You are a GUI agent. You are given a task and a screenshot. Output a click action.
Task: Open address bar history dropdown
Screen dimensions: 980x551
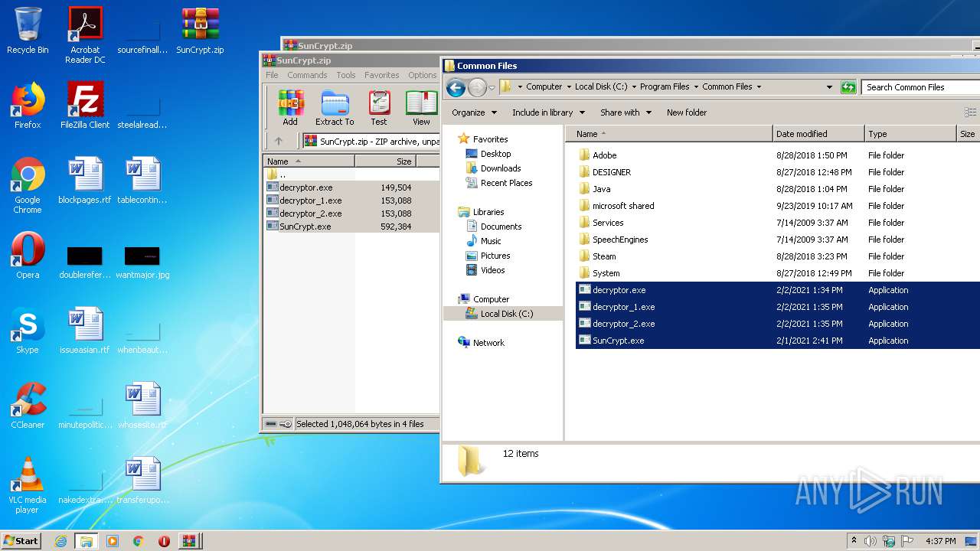pyautogui.click(x=829, y=87)
